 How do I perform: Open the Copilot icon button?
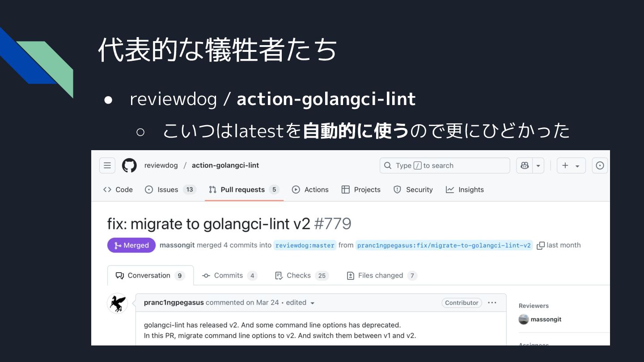[524, 165]
